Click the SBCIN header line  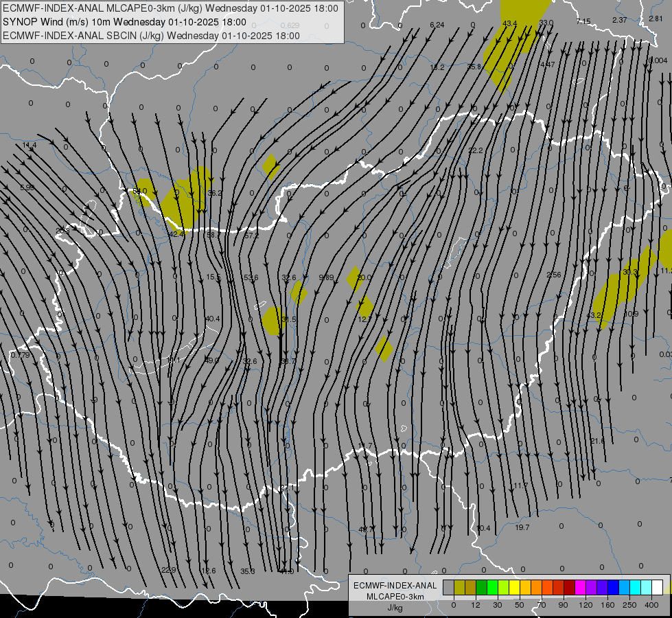[x=151, y=36]
